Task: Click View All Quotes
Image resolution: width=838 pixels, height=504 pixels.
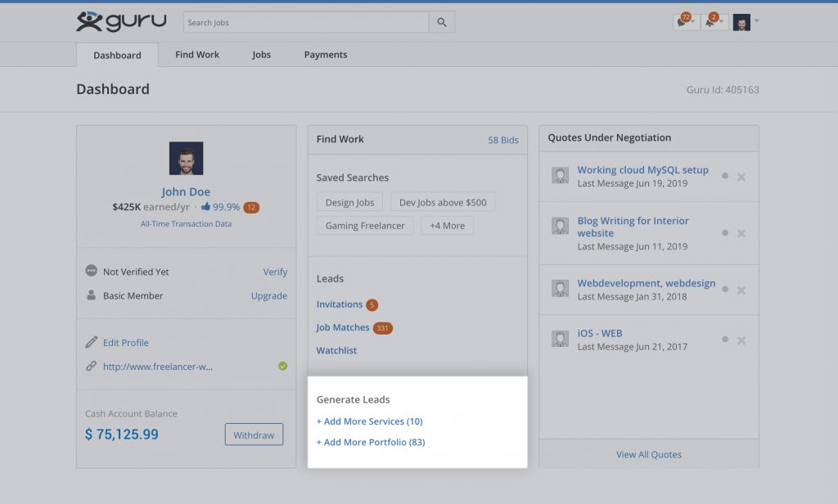Action: click(x=648, y=454)
